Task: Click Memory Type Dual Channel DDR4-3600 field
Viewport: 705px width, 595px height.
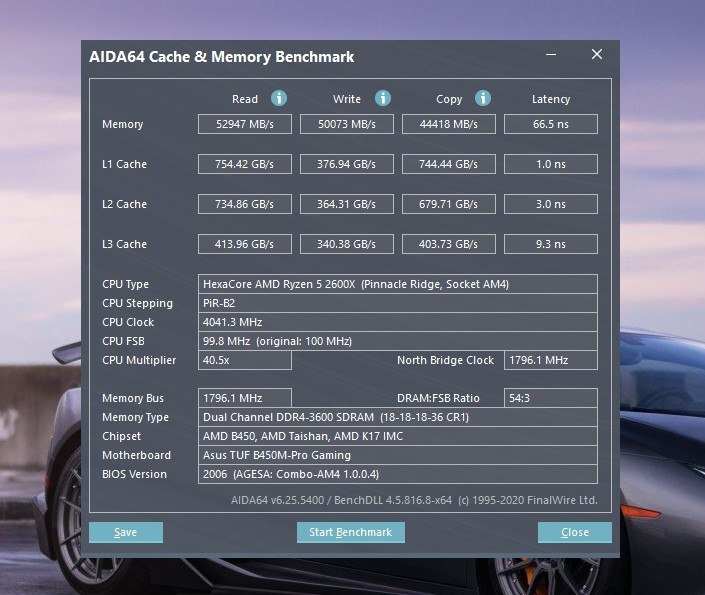Action: click(397, 417)
